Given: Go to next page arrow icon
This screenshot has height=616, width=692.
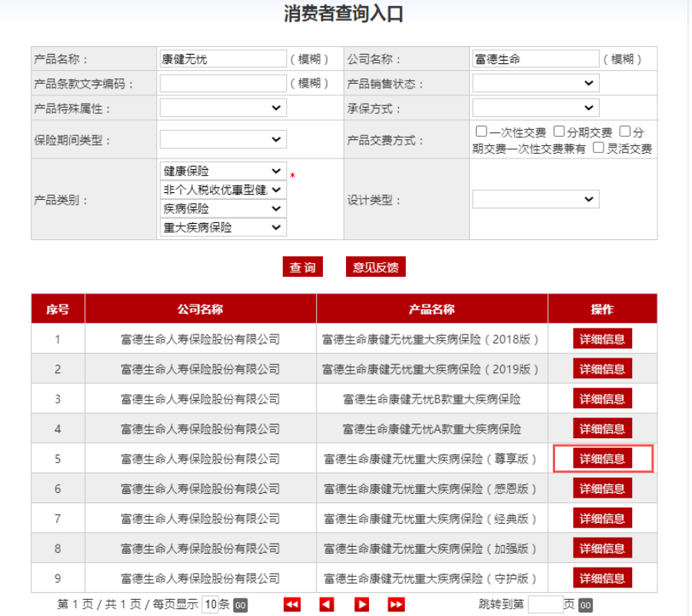Looking at the screenshot, I should click(361, 604).
